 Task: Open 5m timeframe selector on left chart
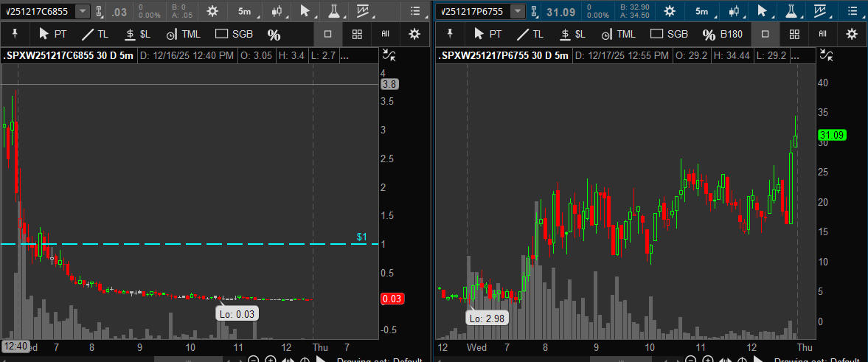tap(244, 11)
